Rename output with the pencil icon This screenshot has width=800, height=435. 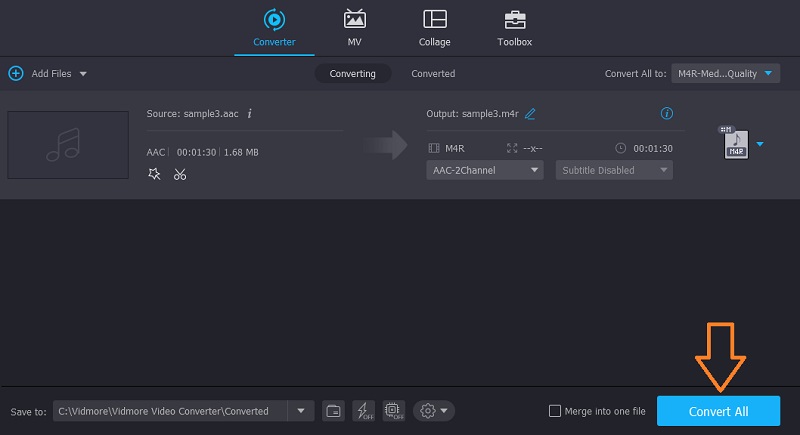530,114
